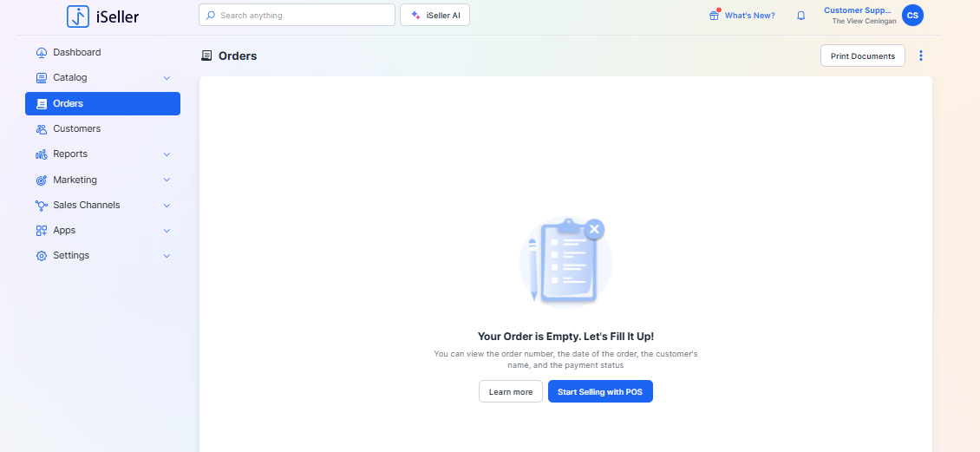The height and width of the screenshot is (452, 980).
Task: Click the magnifier icon in search box
Action: pos(211,16)
